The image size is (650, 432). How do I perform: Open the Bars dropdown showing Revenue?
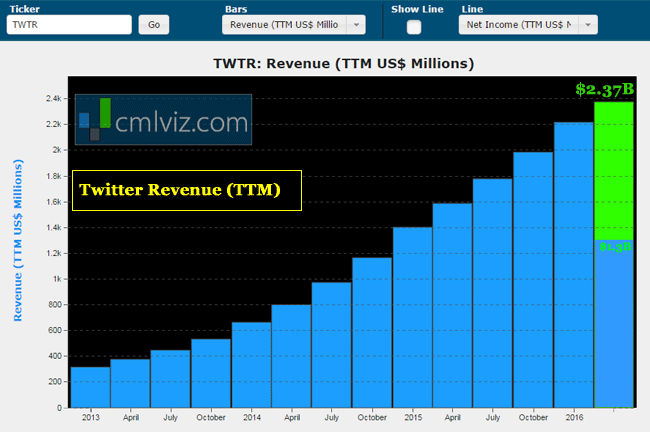click(293, 25)
